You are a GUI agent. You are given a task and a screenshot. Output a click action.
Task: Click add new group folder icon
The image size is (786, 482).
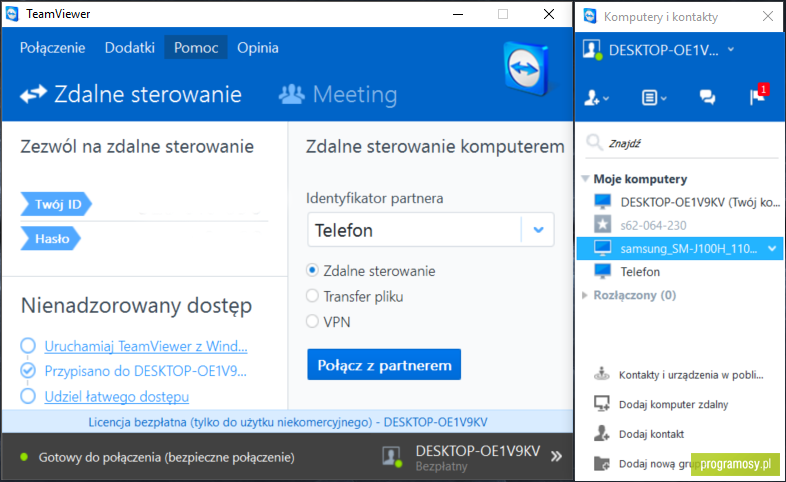click(602, 463)
